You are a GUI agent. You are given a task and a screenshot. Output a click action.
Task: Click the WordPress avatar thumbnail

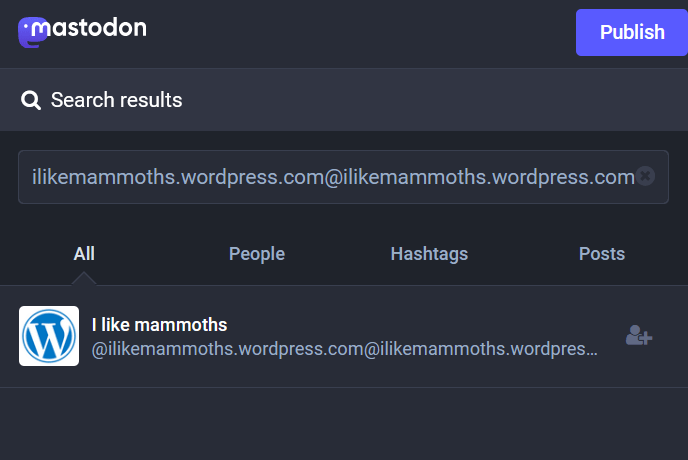(x=49, y=336)
